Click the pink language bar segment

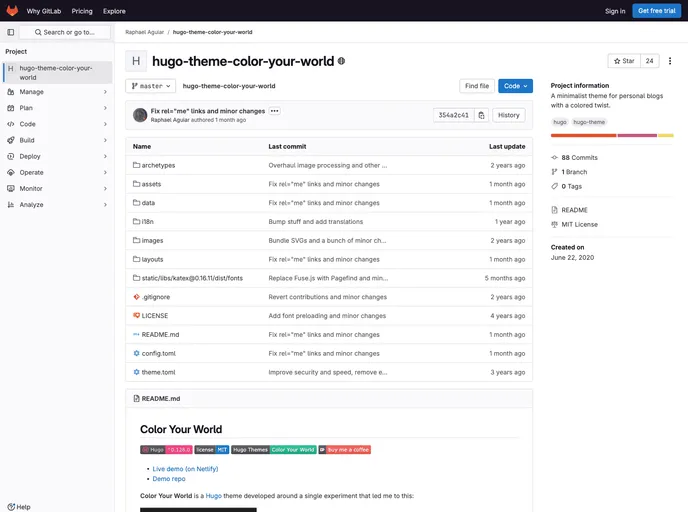(x=637, y=136)
